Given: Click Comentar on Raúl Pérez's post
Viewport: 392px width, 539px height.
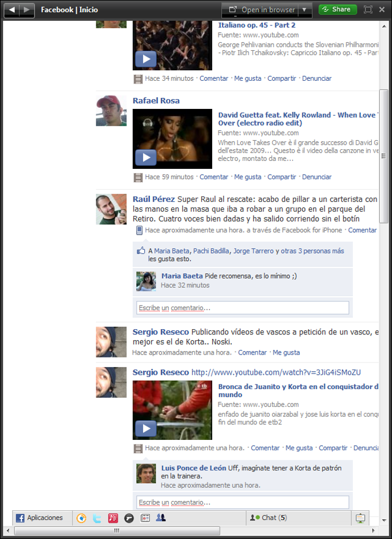Looking at the screenshot, I should point(363,231).
